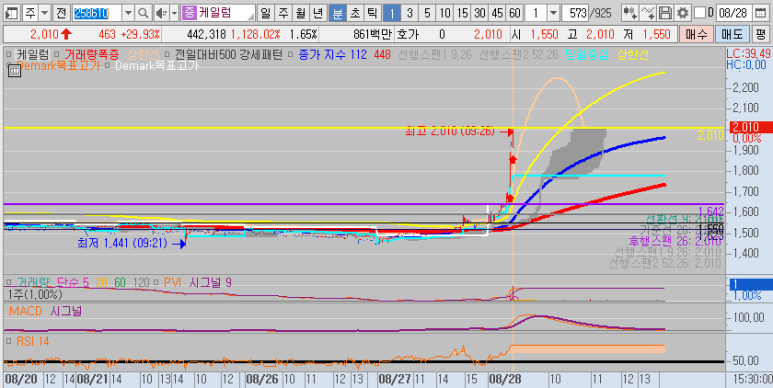773x388 pixels.
Task: Click the 573 bar count input field
Action: (575, 13)
